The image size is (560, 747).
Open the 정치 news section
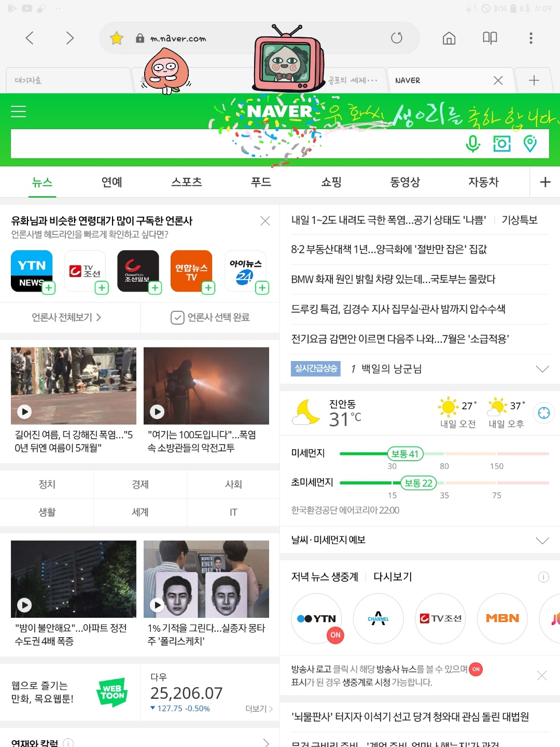pyautogui.click(x=47, y=484)
